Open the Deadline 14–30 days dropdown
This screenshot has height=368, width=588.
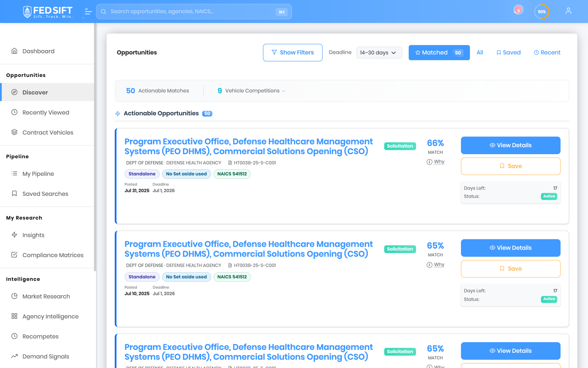tap(379, 53)
